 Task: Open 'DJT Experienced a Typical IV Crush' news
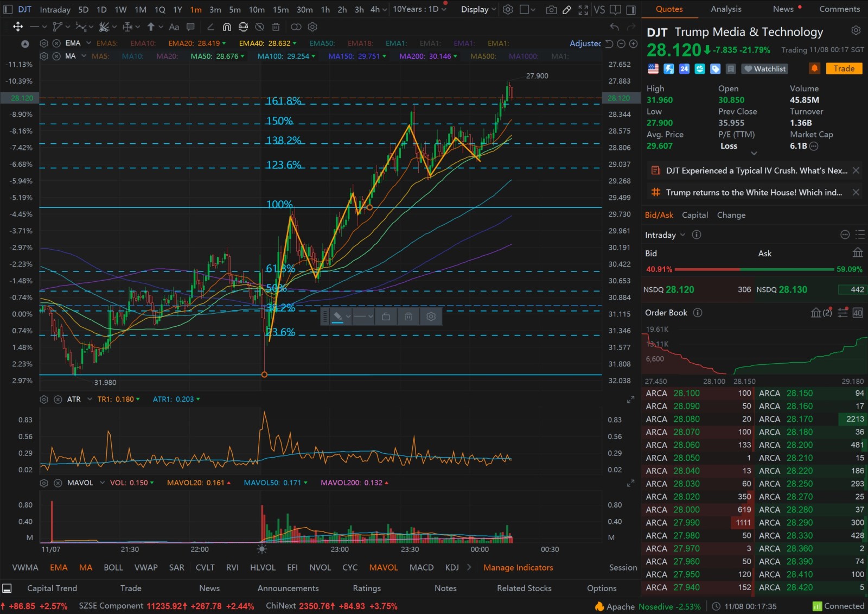pos(756,170)
